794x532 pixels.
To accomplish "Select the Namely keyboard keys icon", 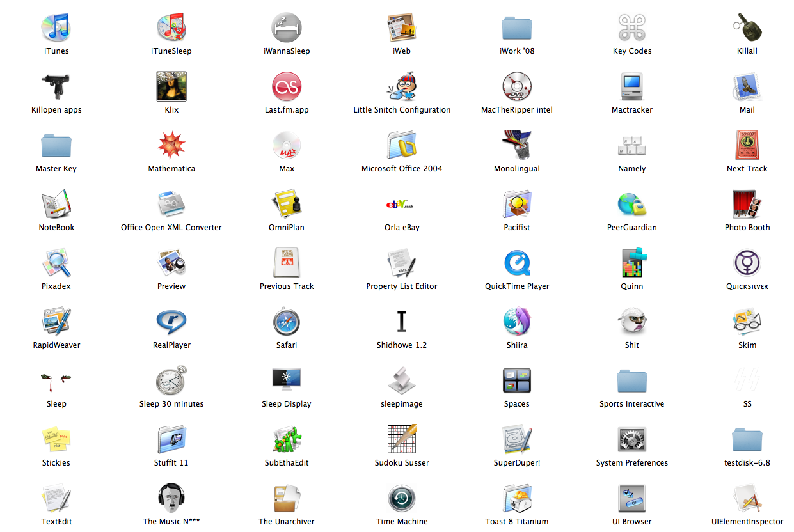I will coord(632,146).
